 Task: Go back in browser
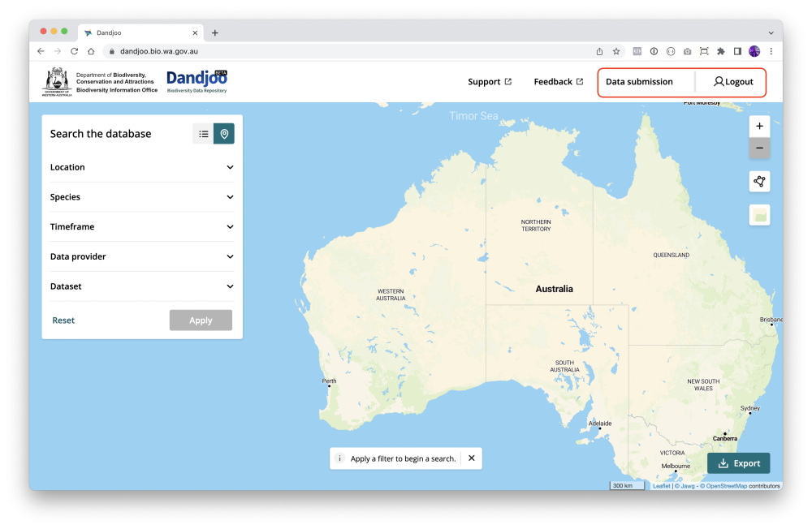click(x=41, y=51)
